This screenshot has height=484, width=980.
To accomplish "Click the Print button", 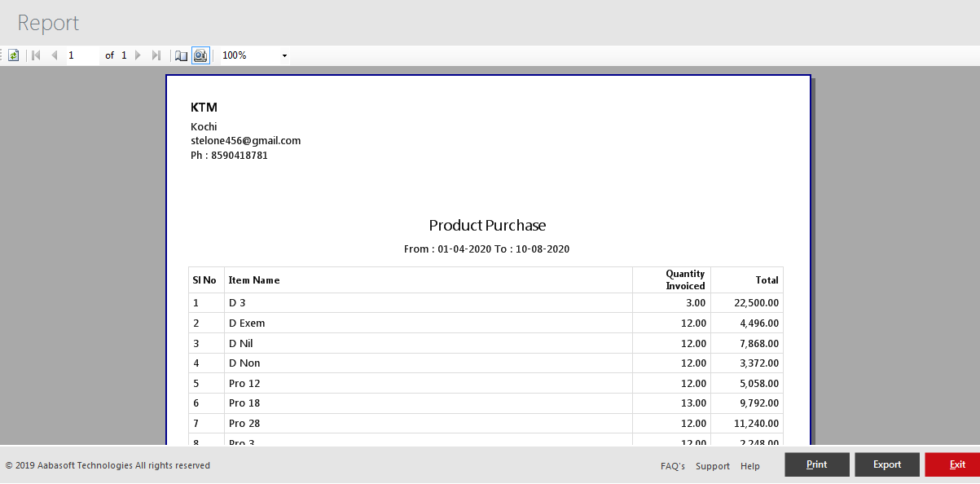I will (817, 464).
